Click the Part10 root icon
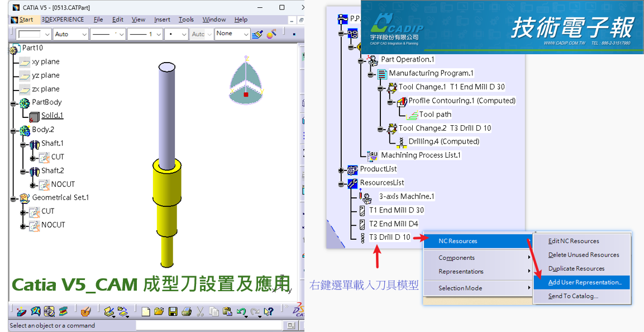The width and height of the screenshot is (644, 332). (15, 48)
